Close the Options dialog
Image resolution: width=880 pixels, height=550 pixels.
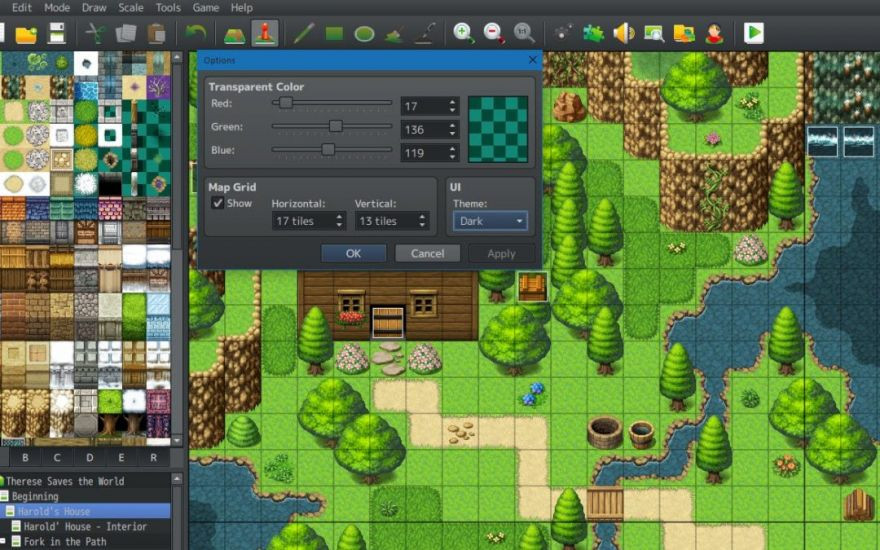532,59
